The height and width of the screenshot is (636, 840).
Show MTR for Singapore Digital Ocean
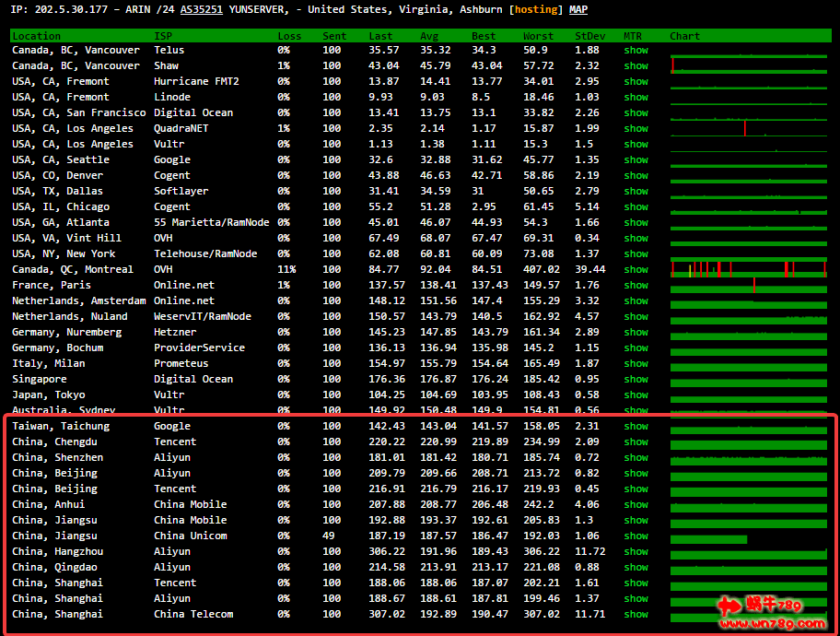click(636, 380)
